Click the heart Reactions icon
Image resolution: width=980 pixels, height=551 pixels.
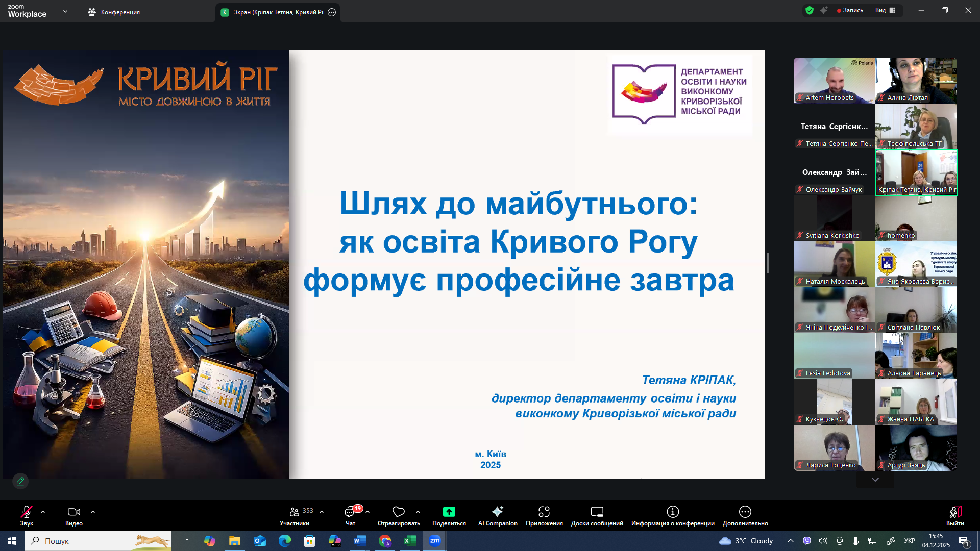point(398,512)
